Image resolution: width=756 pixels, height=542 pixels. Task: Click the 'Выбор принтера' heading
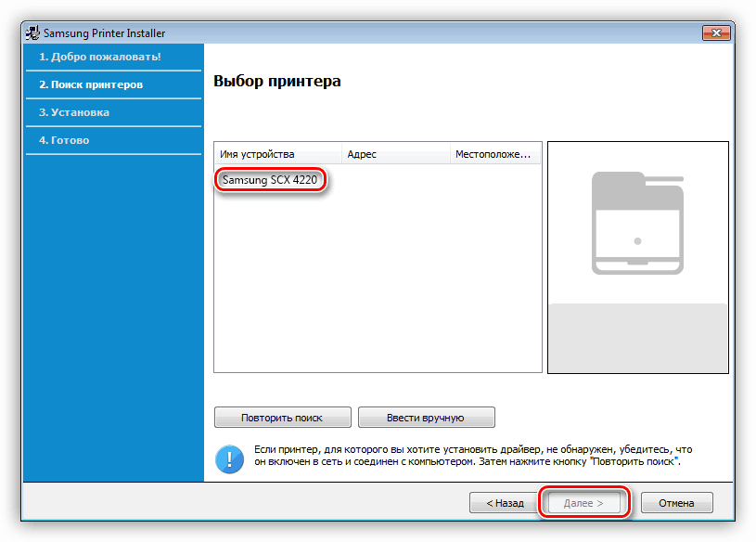pyautogui.click(x=277, y=81)
